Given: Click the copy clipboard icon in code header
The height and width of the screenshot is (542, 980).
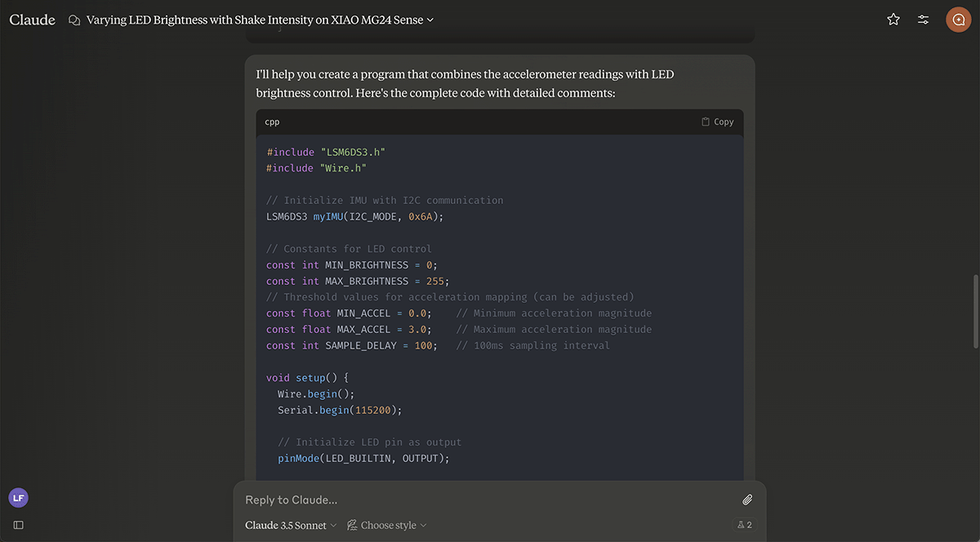Looking at the screenshot, I should 706,122.
